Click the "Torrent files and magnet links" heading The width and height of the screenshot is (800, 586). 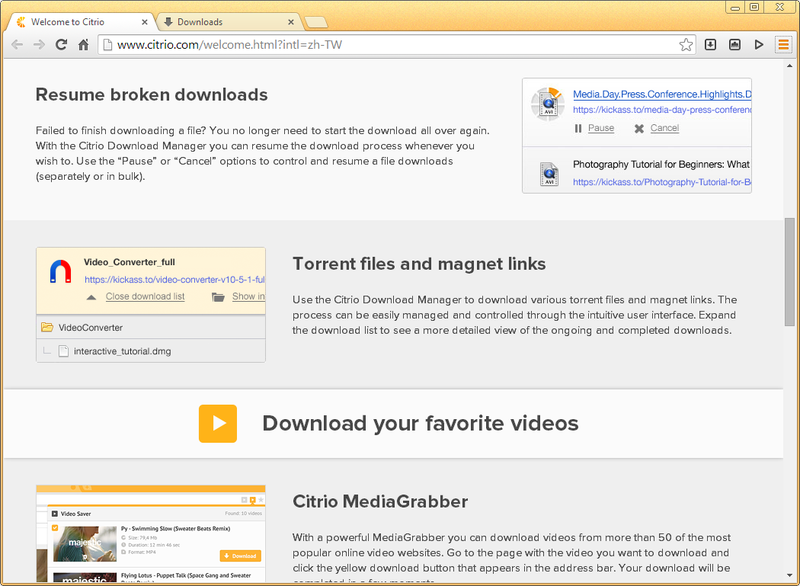point(419,264)
